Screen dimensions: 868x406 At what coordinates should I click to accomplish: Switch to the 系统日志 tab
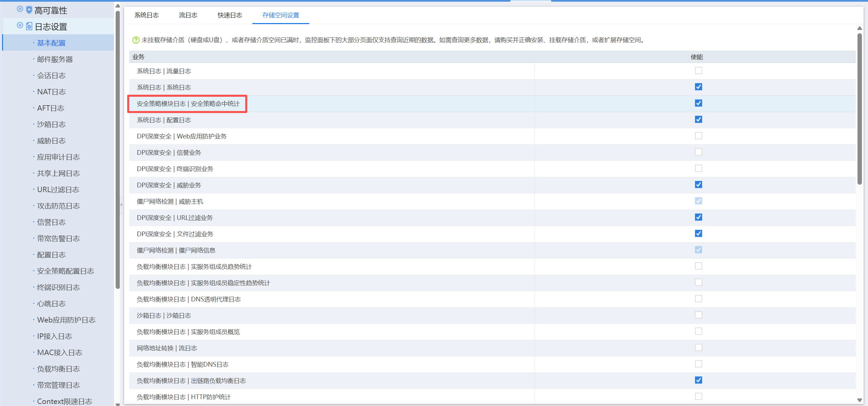coord(147,15)
